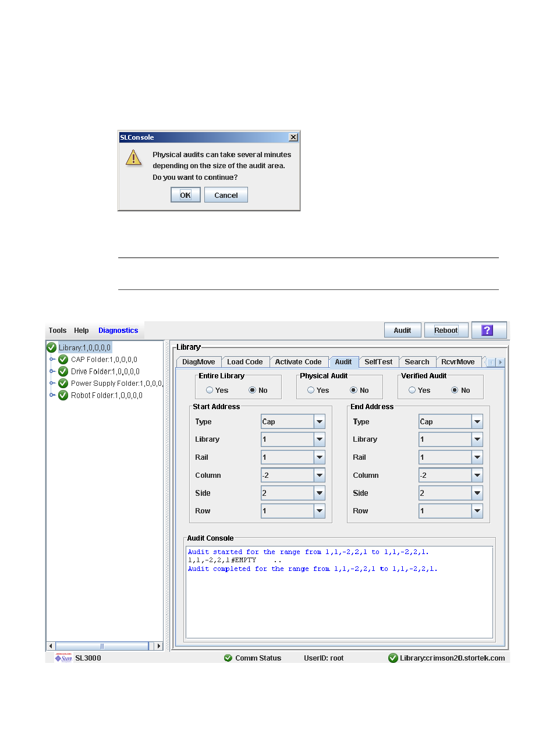This screenshot has height=756, width=553.
Task: Click the purple help question mark icon
Action: click(488, 330)
